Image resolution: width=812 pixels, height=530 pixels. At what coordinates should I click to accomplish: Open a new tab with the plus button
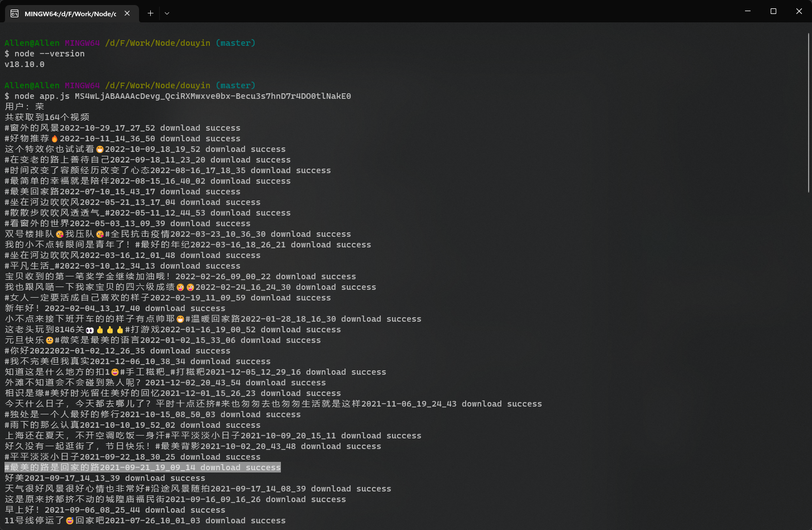(x=150, y=13)
